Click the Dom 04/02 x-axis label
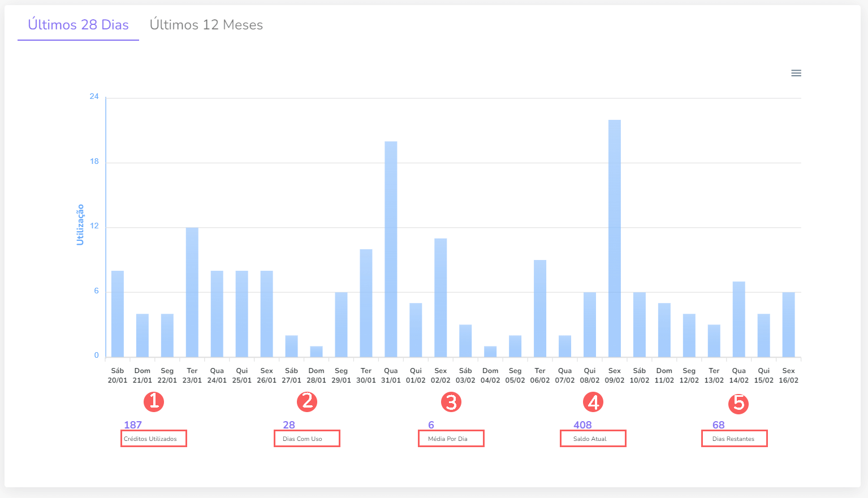Image resolution: width=868 pixels, height=498 pixels. (490, 375)
